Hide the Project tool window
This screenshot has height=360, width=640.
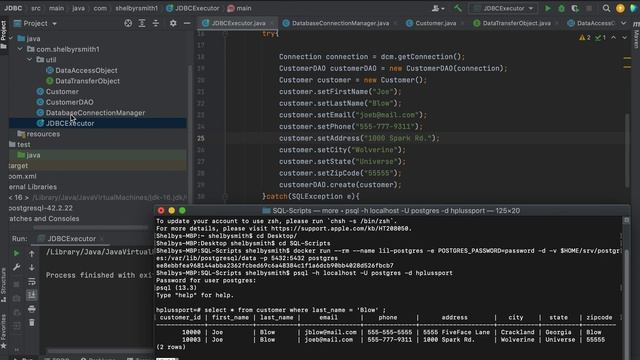[187, 23]
